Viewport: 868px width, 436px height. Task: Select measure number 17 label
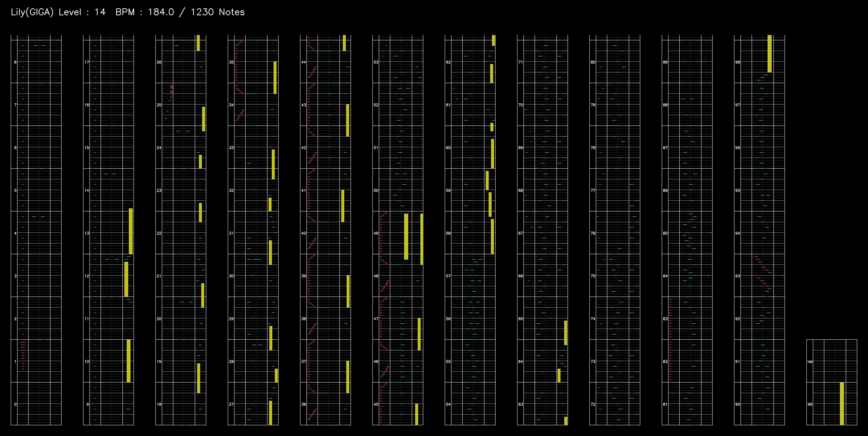click(x=87, y=62)
